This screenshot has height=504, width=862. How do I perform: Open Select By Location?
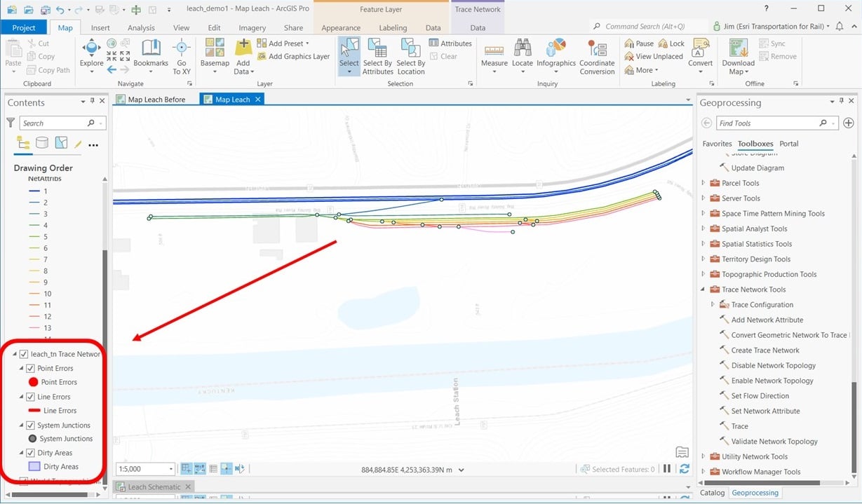tap(411, 56)
